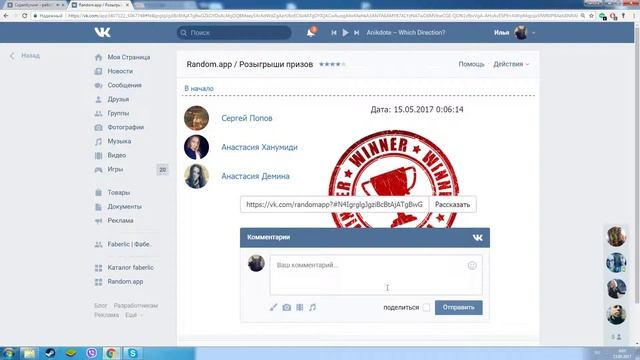Attach audio with music note icon
This screenshot has height=360, width=640.
(312, 307)
